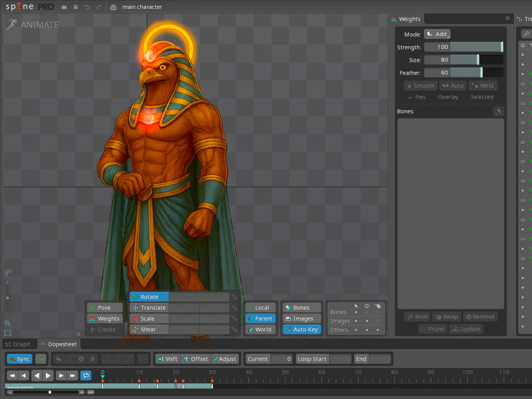
Task: Click the copy keys icon in dopesheet toolbar
Action: point(59,359)
